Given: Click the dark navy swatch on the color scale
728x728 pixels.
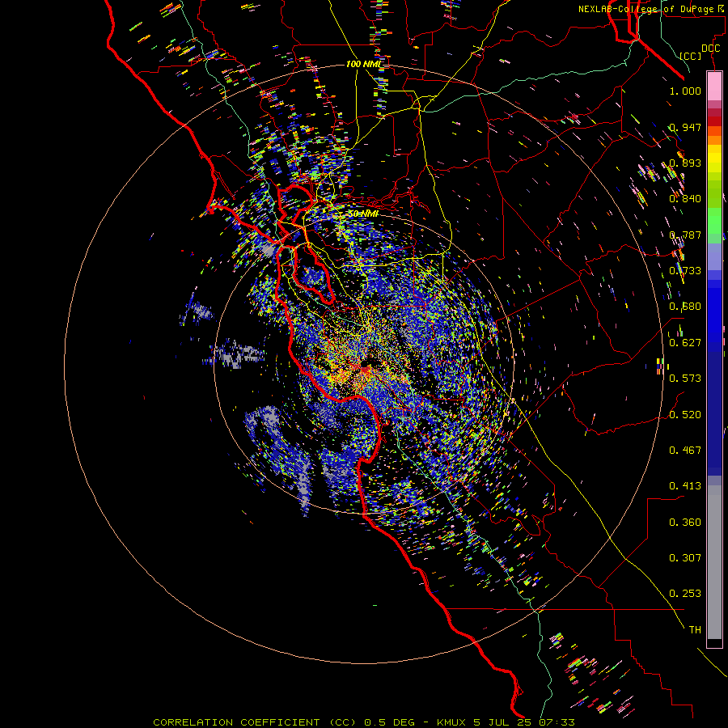Looking at the screenshot, I should [714, 408].
